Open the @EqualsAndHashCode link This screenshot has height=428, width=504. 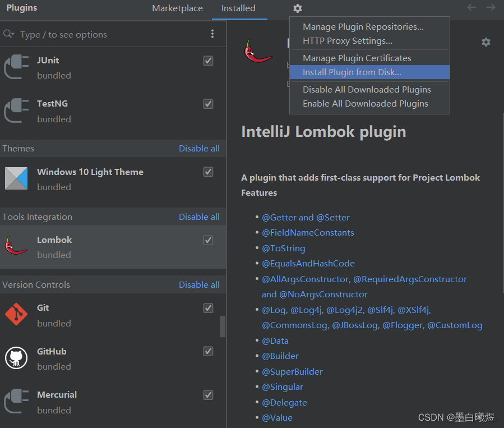coord(308,264)
